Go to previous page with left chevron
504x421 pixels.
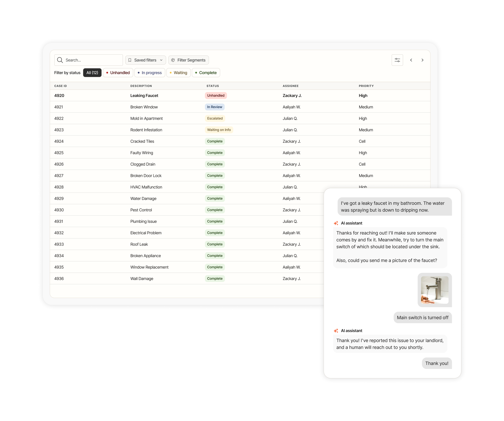pyautogui.click(x=411, y=60)
